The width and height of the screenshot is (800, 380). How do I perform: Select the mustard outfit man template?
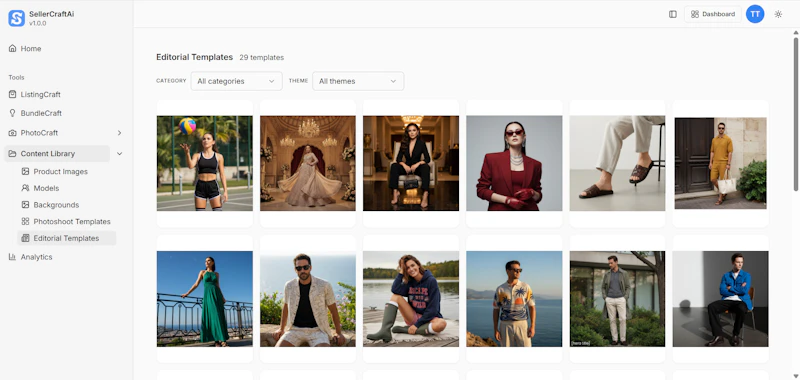[x=720, y=163]
